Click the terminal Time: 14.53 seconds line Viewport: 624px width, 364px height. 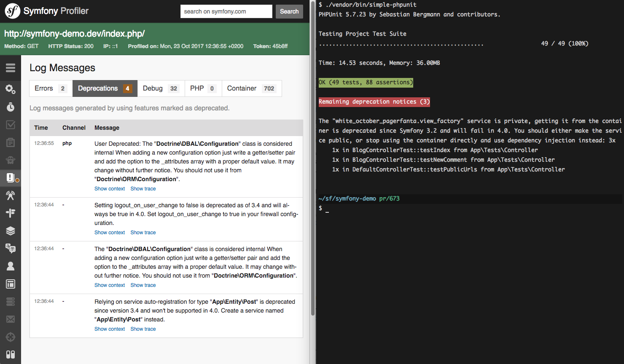[x=379, y=63]
